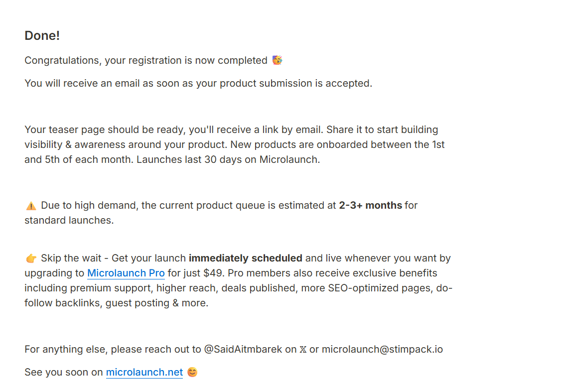The width and height of the screenshot is (561, 392).
Task: Click the "follow backlinks, guest posting" line
Action: 116,303
